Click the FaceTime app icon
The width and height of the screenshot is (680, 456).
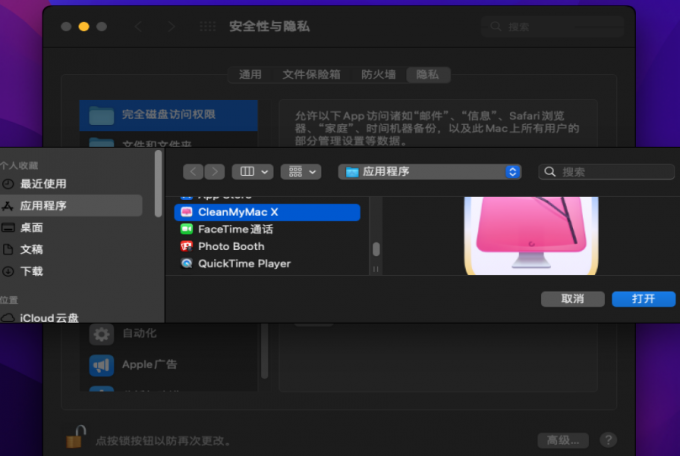click(x=186, y=229)
